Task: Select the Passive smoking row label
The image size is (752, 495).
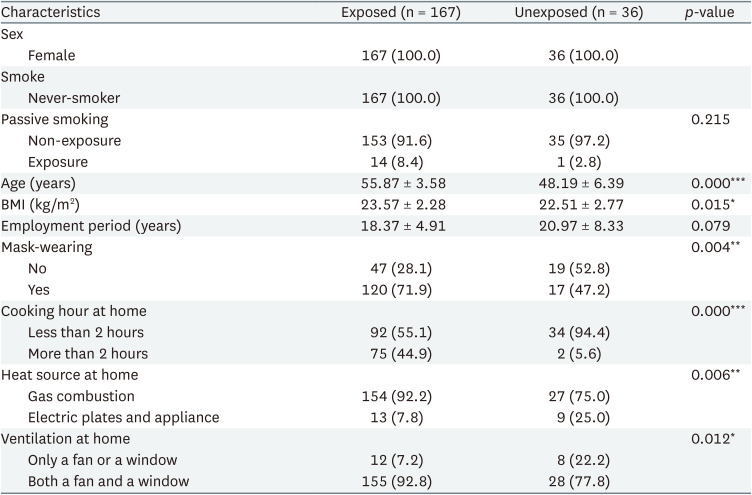Action: (53, 119)
